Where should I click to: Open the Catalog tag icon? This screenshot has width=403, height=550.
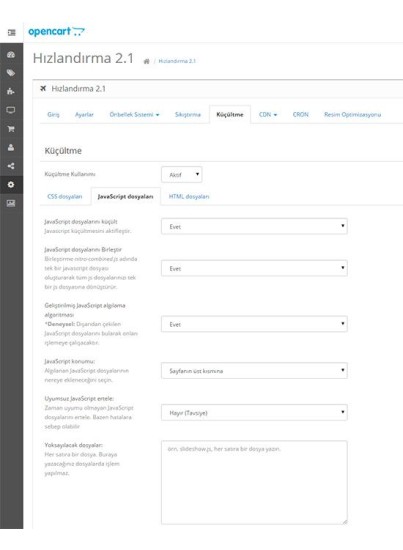pos(11,73)
